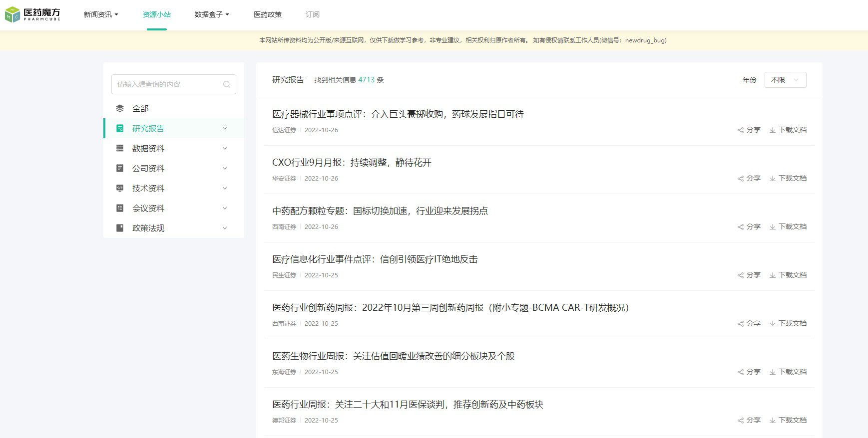Share the 医疗信息化行业事件点评 report

coord(749,275)
